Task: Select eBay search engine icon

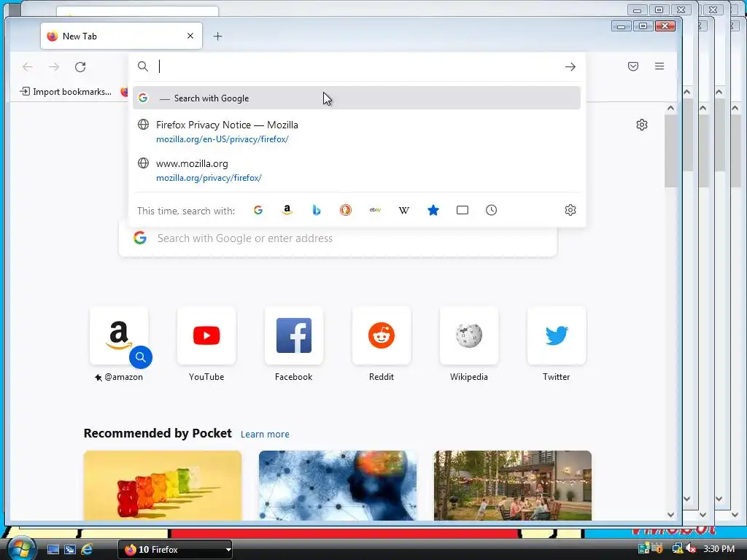Action: [x=375, y=210]
